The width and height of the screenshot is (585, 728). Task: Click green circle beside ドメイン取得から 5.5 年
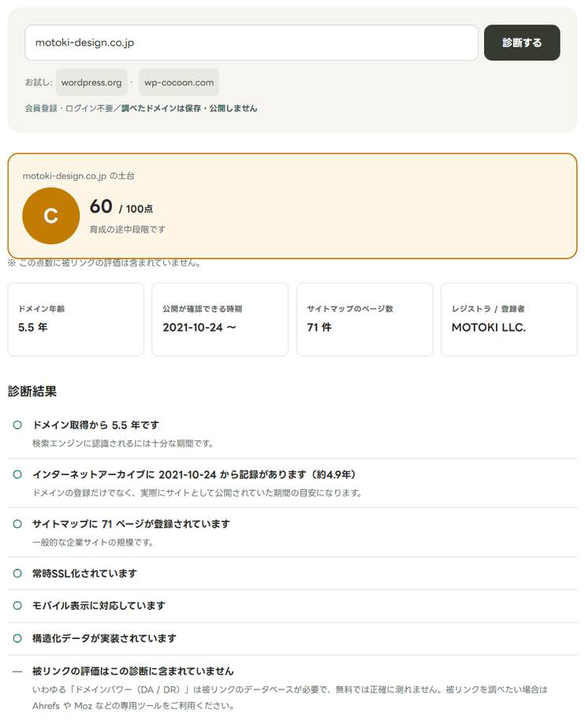[17, 425]
